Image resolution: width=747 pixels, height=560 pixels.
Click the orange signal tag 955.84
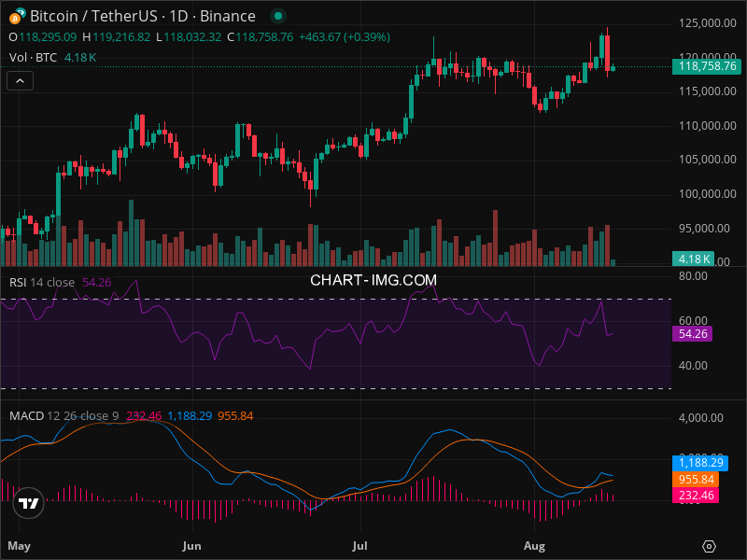tap(696, 479)
